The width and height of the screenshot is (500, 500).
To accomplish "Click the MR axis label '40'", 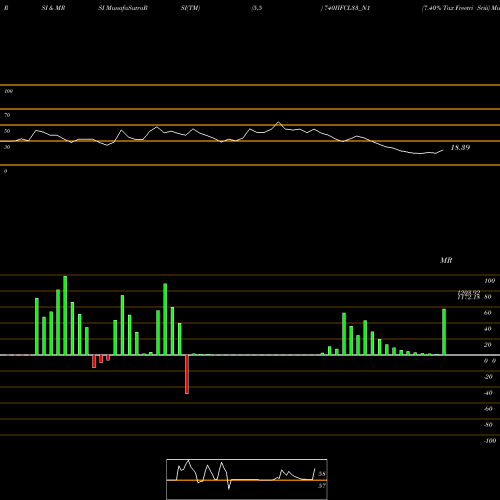I will [487, 329].
